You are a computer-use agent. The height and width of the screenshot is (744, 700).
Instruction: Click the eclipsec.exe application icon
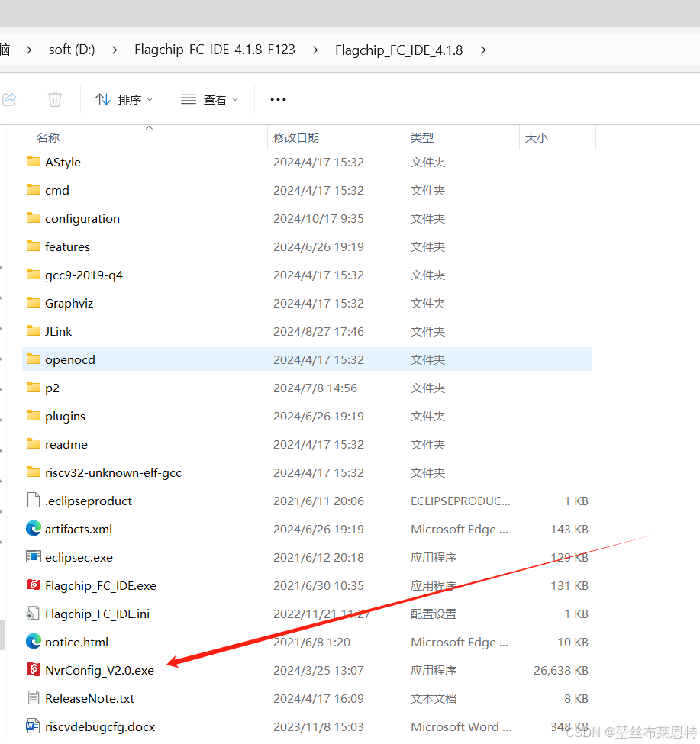[34, 556]
